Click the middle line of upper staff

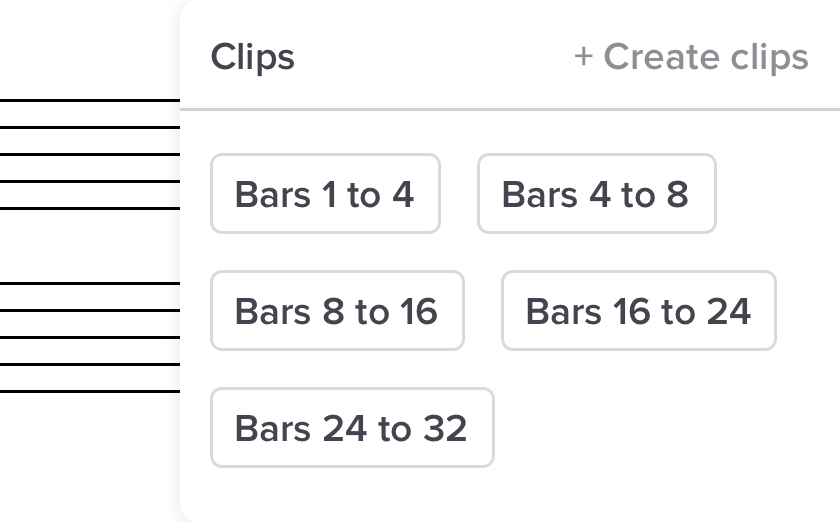click(x=90, y=154)
